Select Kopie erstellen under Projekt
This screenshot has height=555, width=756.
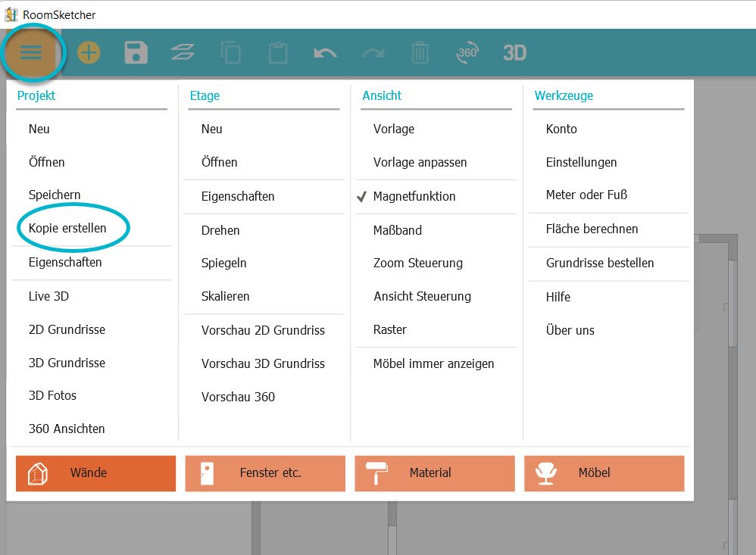coord(67,228)
